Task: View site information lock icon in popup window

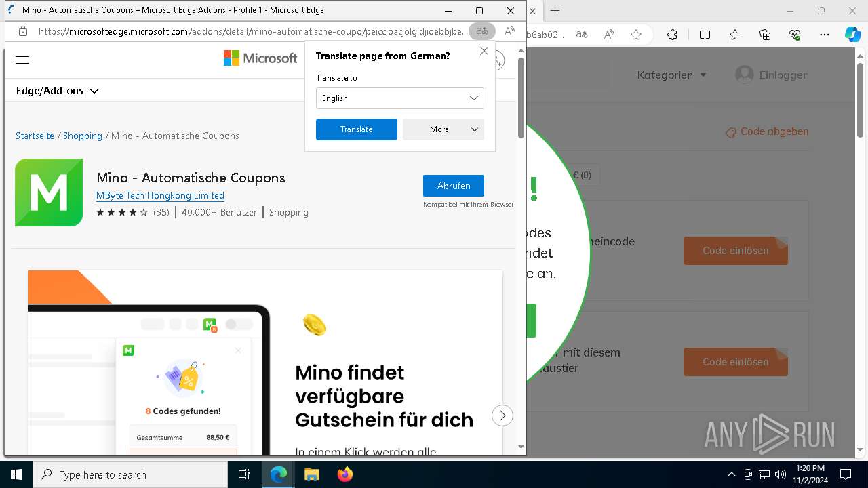Action: point(23,31)
